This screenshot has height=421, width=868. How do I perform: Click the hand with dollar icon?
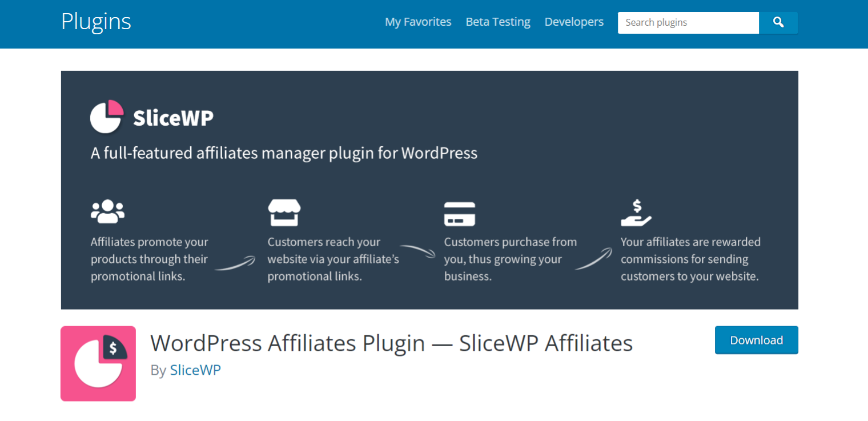click(x=636, y=212)
